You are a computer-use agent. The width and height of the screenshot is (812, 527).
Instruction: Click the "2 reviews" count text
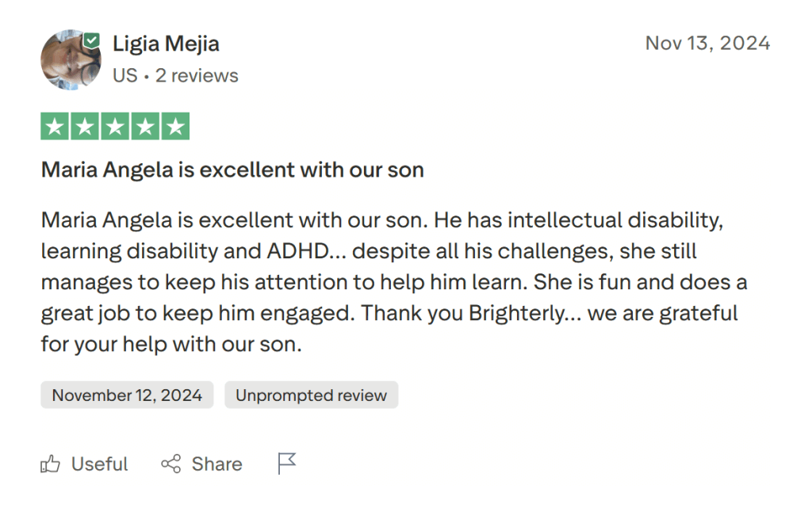[197, 76]
